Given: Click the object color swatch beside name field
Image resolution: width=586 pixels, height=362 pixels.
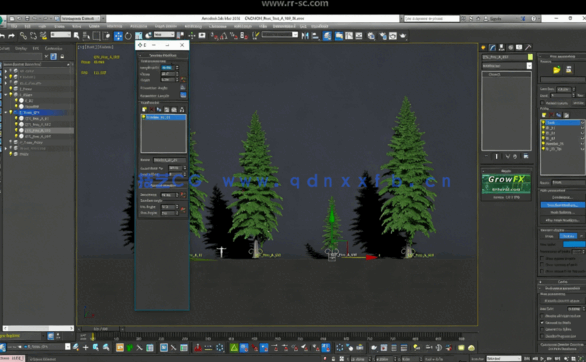Looking at the screenshot, I should (530, 57).
